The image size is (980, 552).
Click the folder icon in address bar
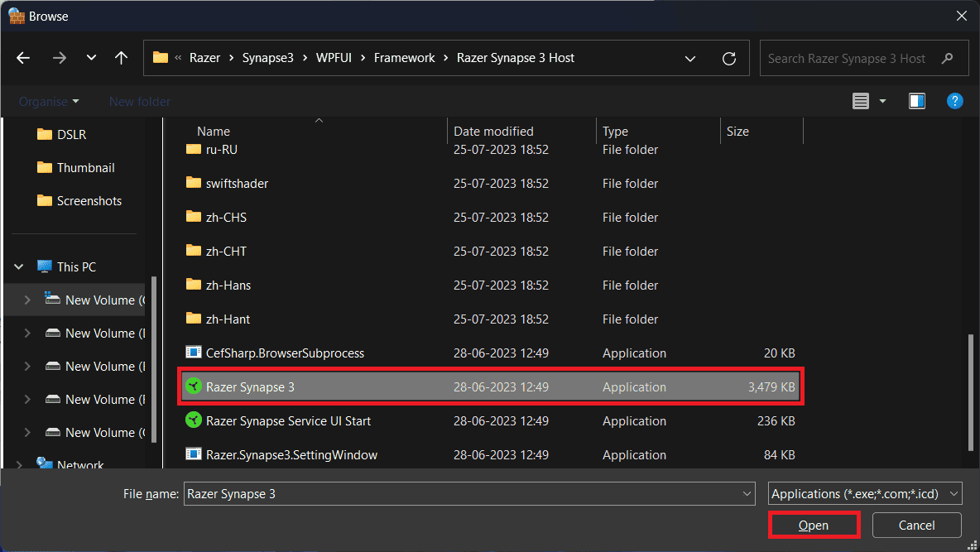click(x=161, y=57)
